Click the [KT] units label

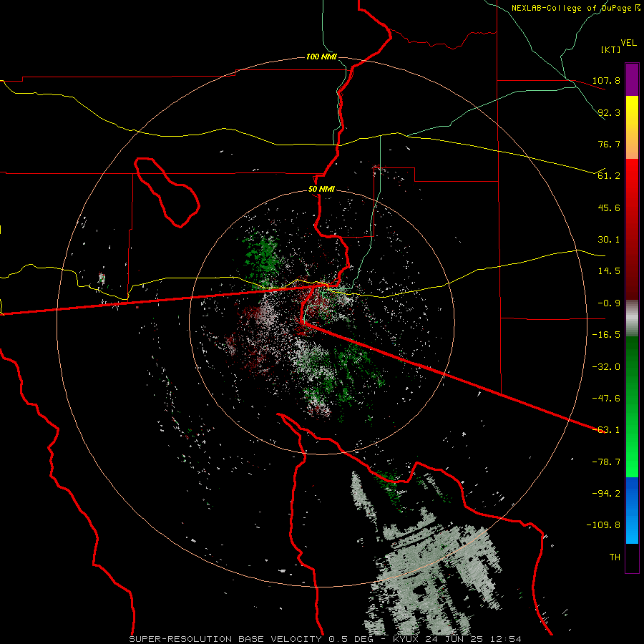(610, 49)
